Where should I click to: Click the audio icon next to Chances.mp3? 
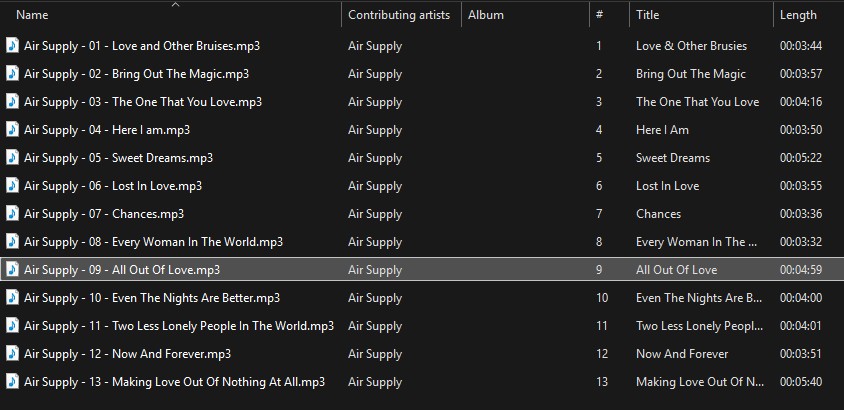(12, 213)
